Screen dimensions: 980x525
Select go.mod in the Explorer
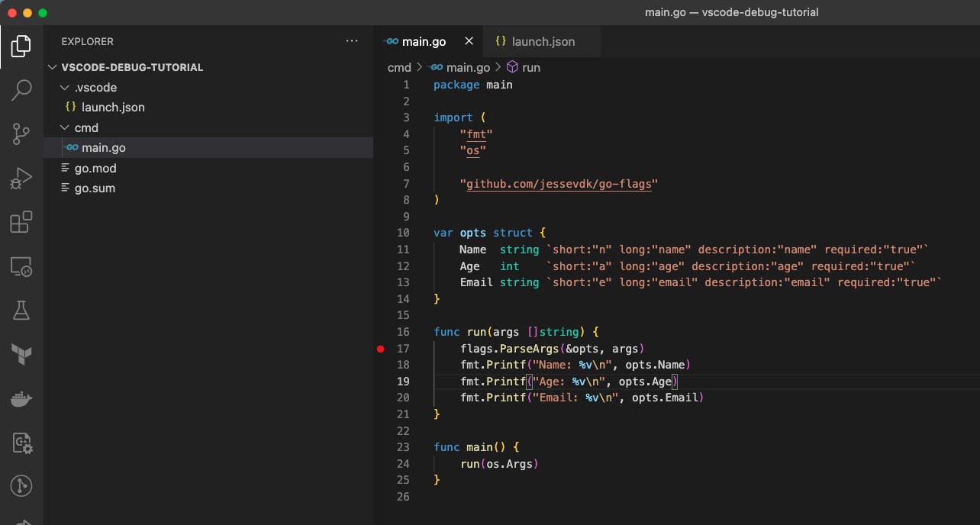pyautogui.click(x=94, y=168)
